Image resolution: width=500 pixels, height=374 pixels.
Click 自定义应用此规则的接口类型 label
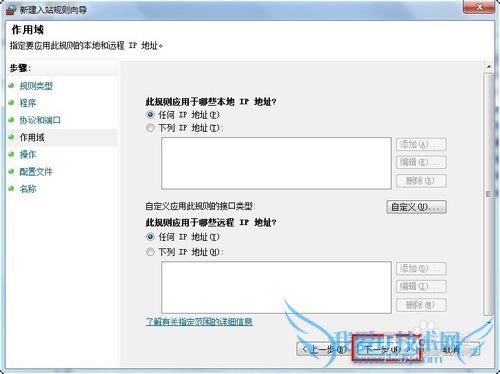click(200, 206)
